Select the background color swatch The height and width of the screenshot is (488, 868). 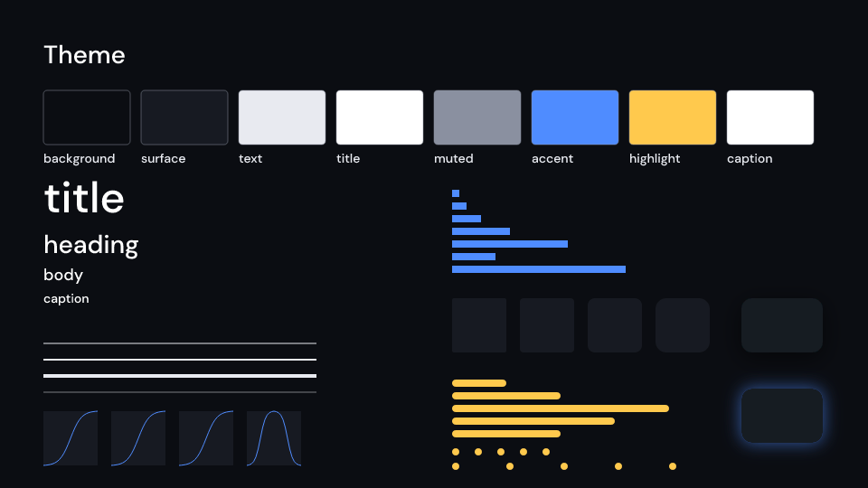point(87,117)
